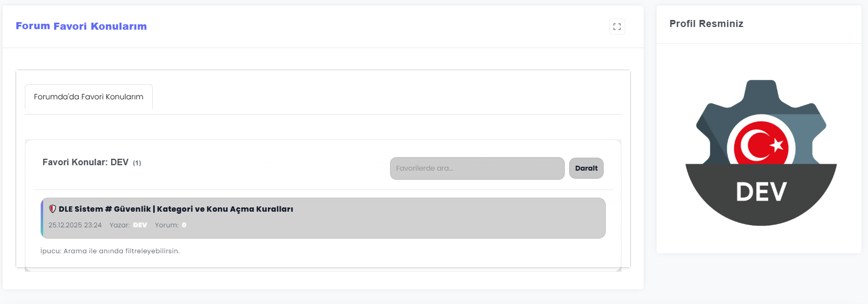The width and height of the screenshot is (868, 304).
Task: Open the DLE Sistem # Güvenlik topic
Action: [176, 209]
